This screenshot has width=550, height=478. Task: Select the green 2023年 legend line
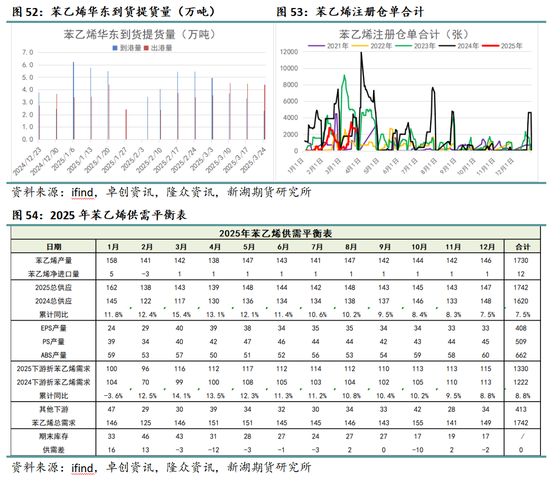[x=403, y=46]
